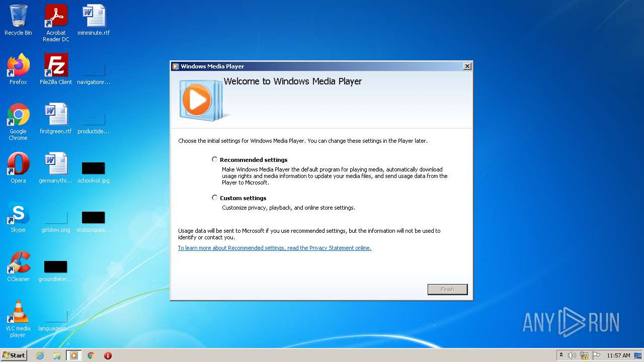This screenshot has height=362, width=644.
Task: Open the Recycle Bin desktop icon
Action: coord(18,20)
